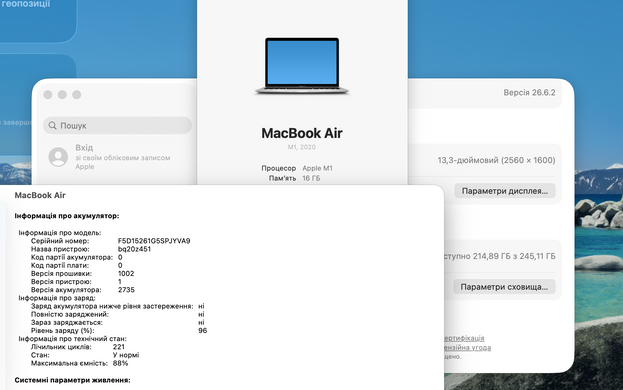The width and height of the screenshot is (623, 390).
Task: Click the Пошук search field in System Settings
Action: (117, 125)
